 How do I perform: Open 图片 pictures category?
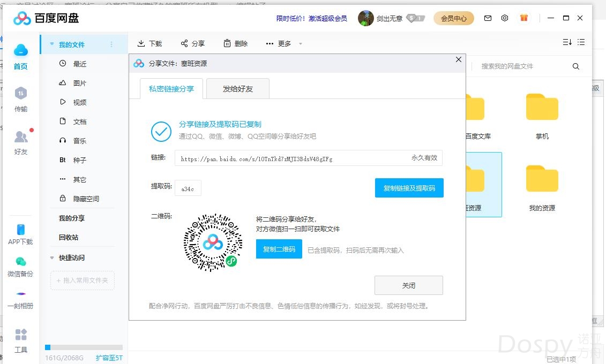pyautogui.click(x=80, y=83)
